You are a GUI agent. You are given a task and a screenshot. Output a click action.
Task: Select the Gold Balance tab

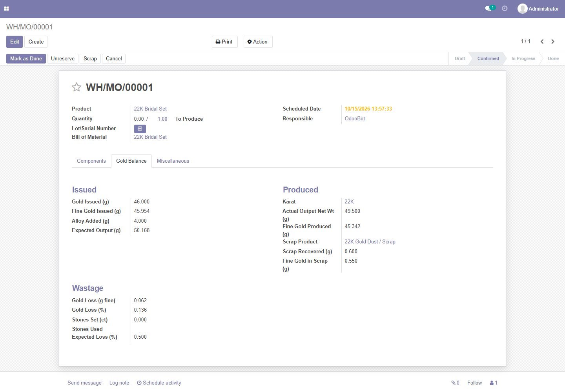(x=131, y=161)
